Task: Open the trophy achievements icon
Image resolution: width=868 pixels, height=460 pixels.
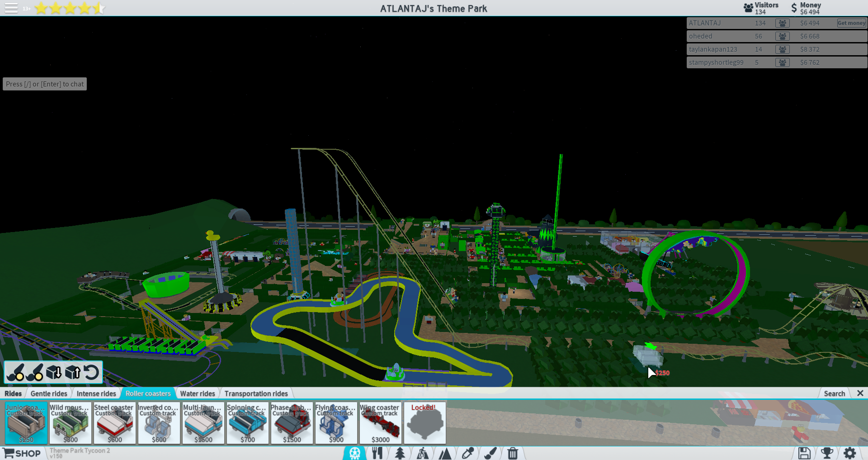Action: 827,453
